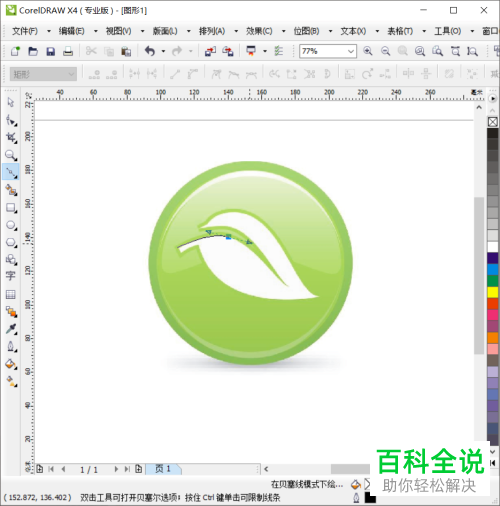The height and width of the screenshot is (506, 500).
Task: Click the blue bezier node on leaf
Action: point(228,237)
